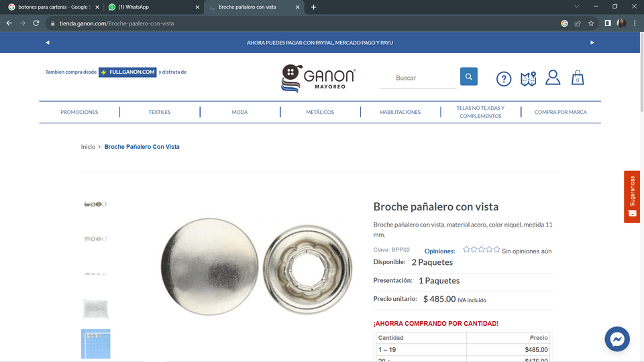Click the Opiniones star rating
The width and height of the screenshot is (644, 362).
pyautogui.click(x=482, y=249)
